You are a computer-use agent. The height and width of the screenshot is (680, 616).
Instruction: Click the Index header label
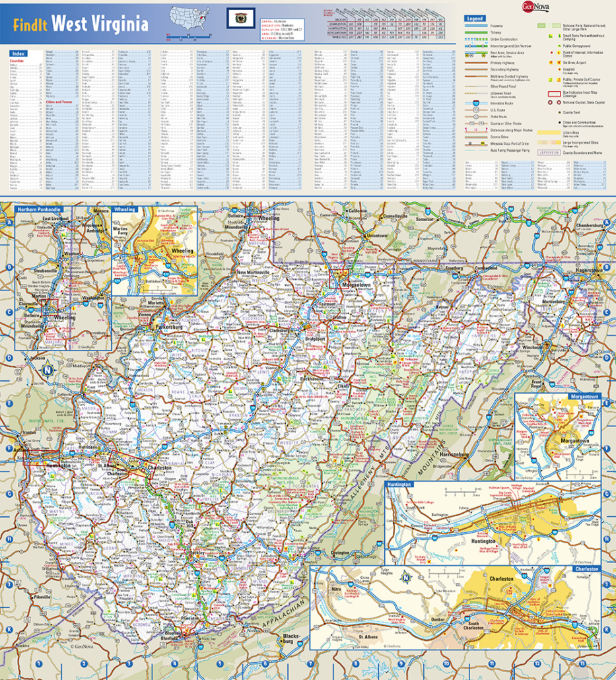18,52
